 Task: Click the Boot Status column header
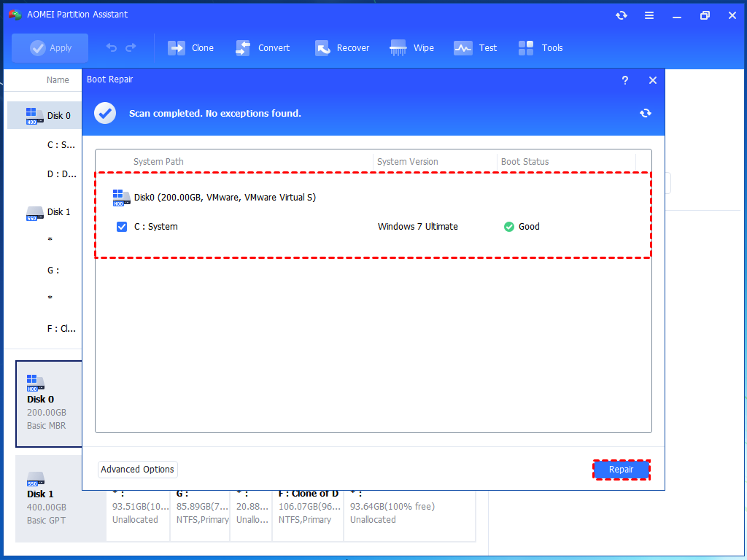pos(525,161)
